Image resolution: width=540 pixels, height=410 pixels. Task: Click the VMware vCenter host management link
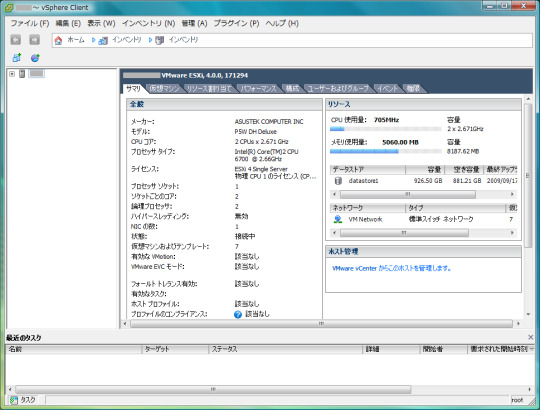(x=392, y=269)
